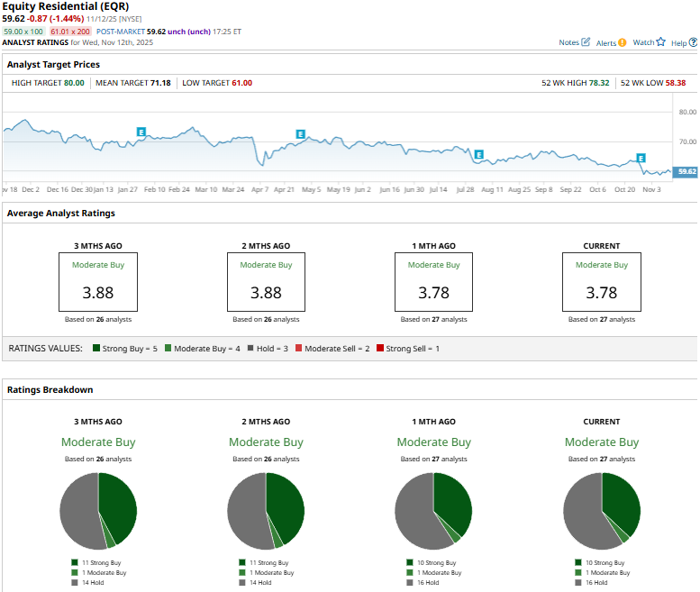Image resolution: width=700 pixels, height=592 pixels.
Task: Click the earnings 'E' marker near Oct 20
Action: (641, 159)
